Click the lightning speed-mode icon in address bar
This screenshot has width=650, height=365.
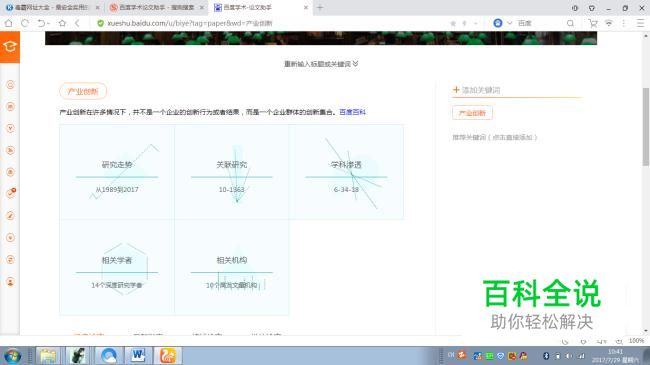tap(465, 24)
